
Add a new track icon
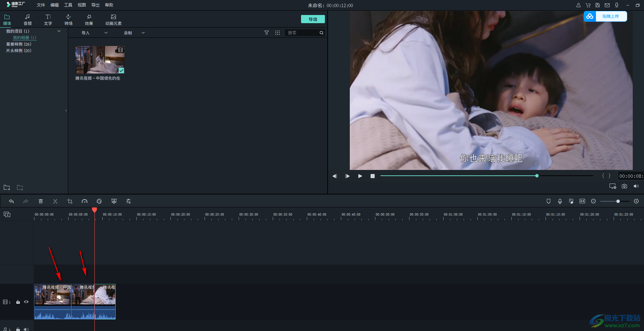pos(7,214)
